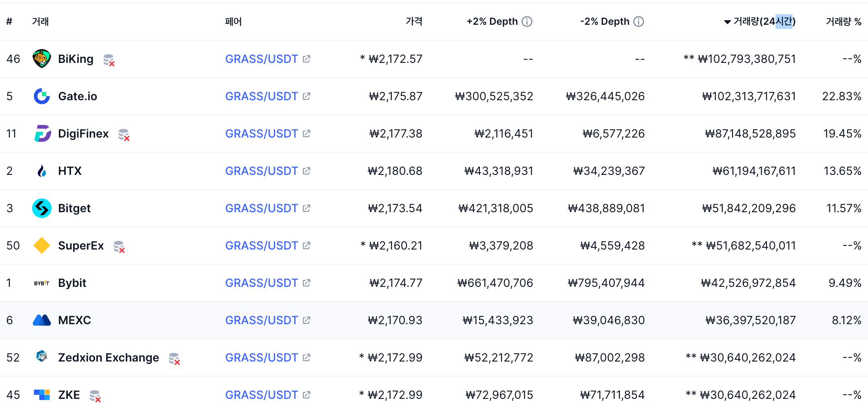Screen dimensions: 868x409
Task: Click the +2% Depth info icon
Action: coord(527,22)
